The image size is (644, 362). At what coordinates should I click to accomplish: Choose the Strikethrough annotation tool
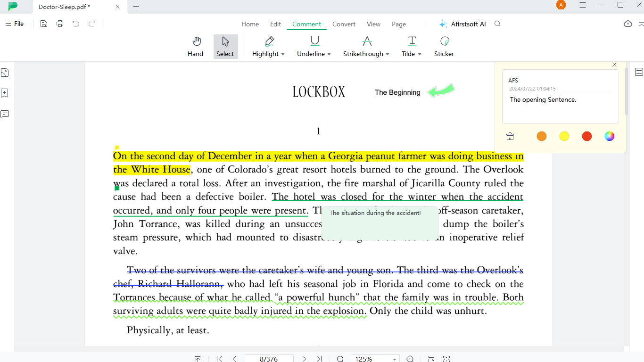pos(363,47)
